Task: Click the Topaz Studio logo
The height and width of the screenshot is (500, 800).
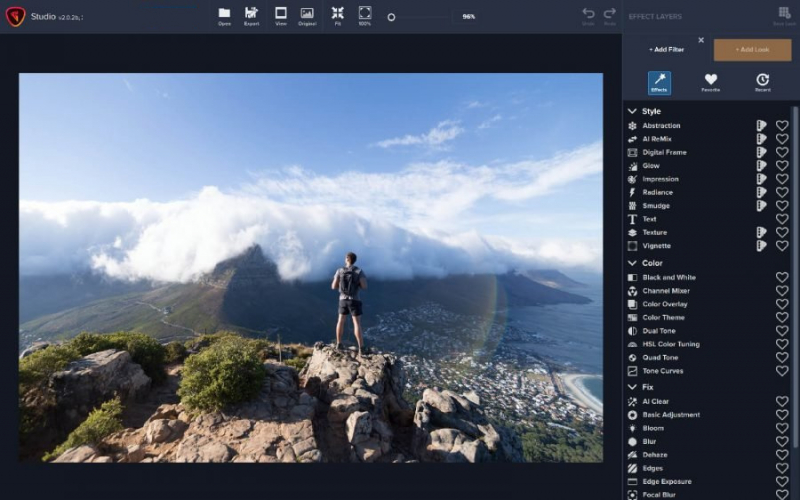Action: [15, 16]
